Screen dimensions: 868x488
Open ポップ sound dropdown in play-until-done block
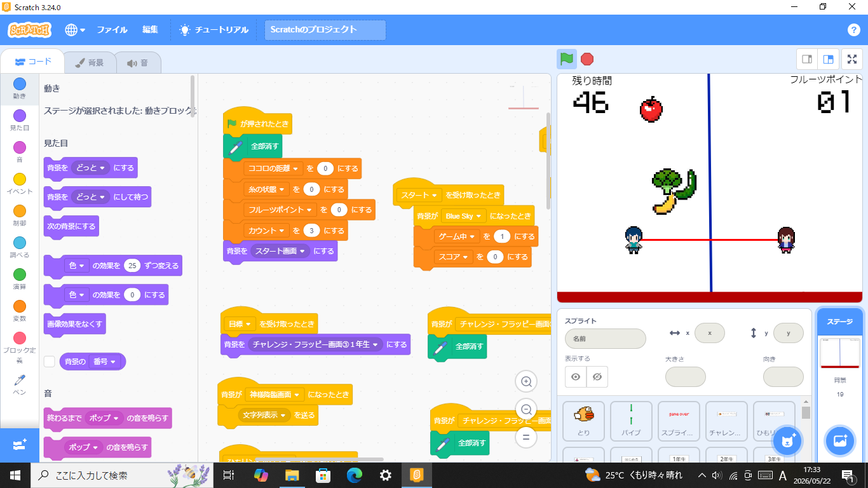(116, 418)
